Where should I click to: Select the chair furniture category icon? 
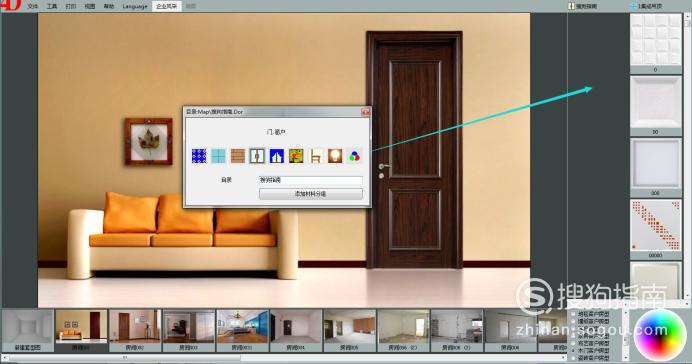click(316, 156)
